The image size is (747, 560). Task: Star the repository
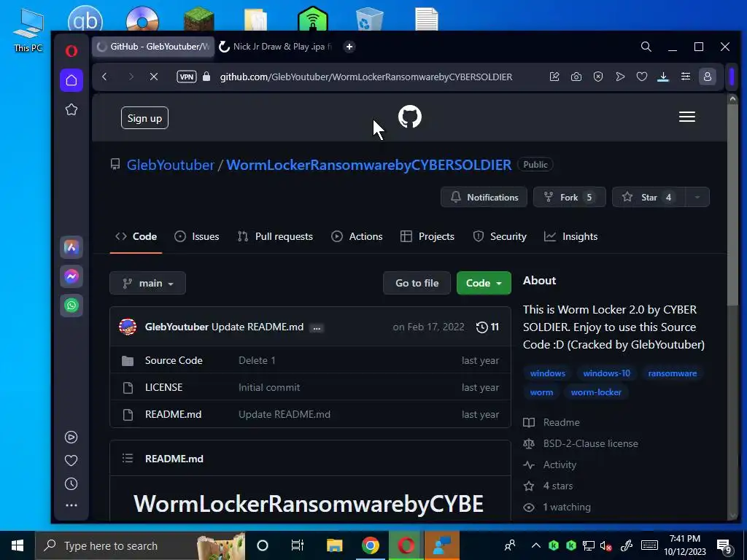pos(649,197)
